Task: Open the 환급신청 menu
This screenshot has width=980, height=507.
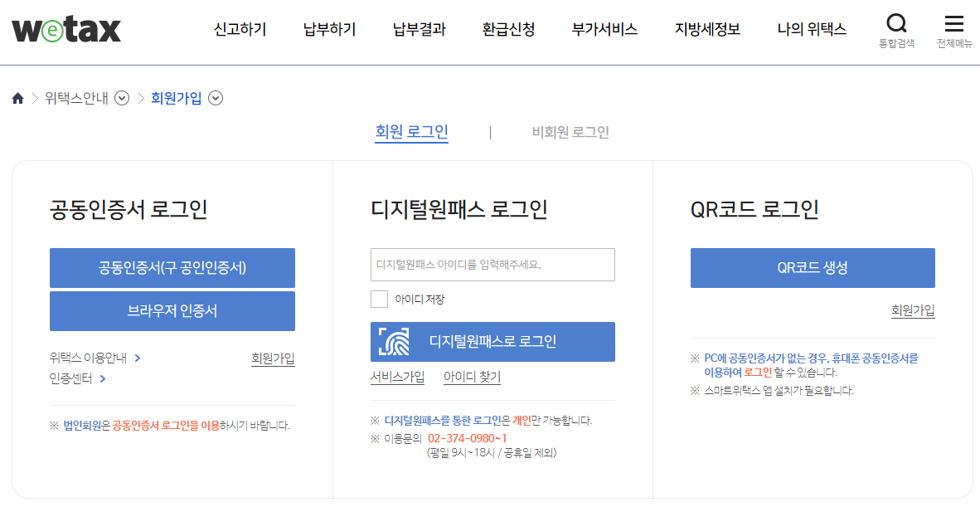Action: click(x=509, y=29)
